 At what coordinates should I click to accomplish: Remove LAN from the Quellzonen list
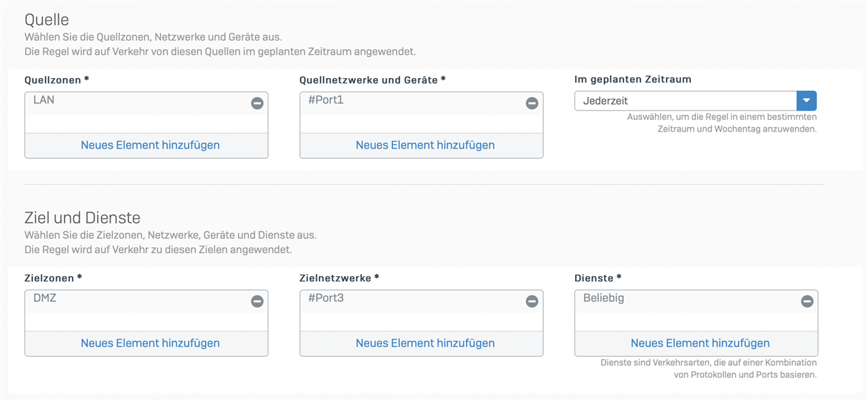(x=257, y=103)
